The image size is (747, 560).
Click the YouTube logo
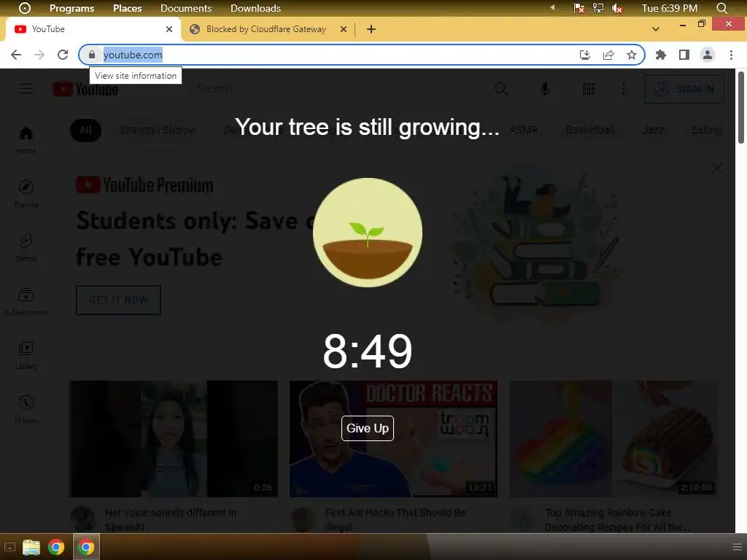click(85, 89)
